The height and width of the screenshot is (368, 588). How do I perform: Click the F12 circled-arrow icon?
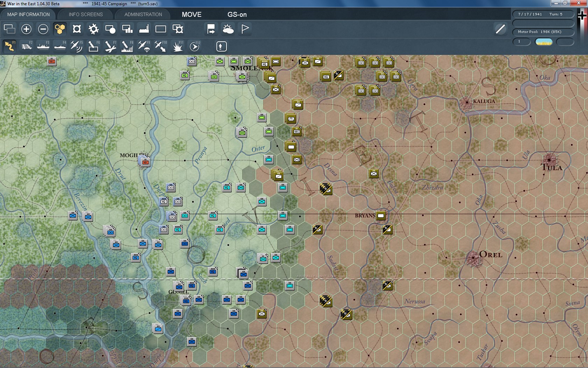point(195,46)
